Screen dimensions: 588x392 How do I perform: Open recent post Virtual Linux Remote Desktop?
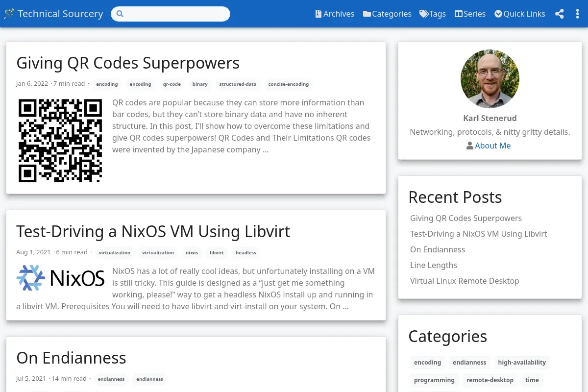tap(465, 281)
